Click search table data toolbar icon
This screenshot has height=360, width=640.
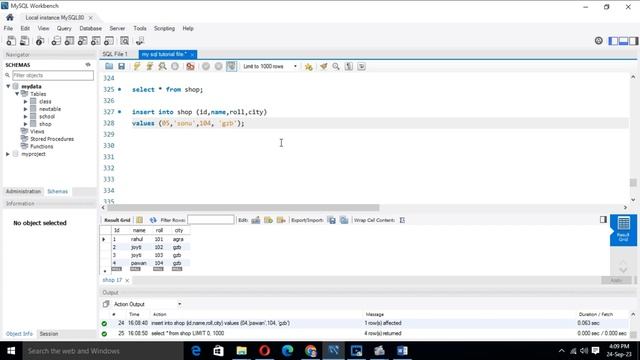tap(124, 41)
